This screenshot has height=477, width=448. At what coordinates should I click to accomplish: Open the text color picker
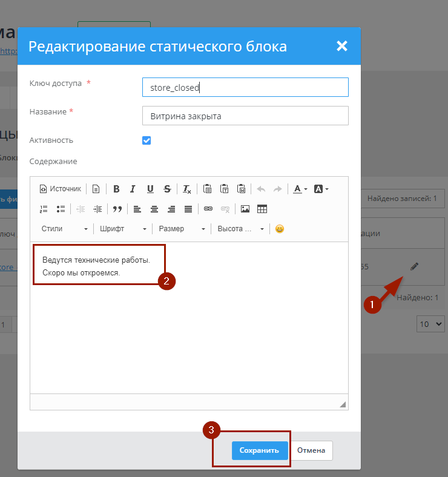click(x=300, y=189)
